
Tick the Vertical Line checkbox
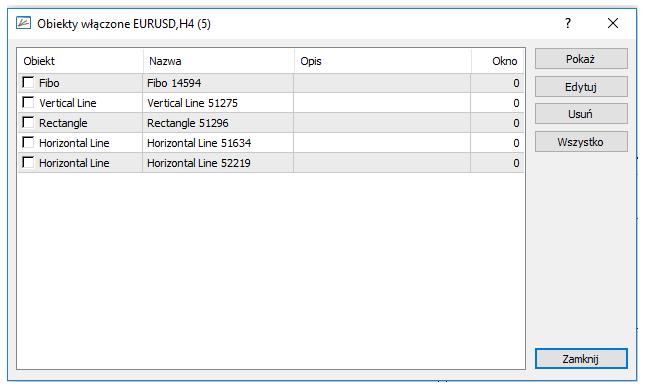click(x=28, y=102)
